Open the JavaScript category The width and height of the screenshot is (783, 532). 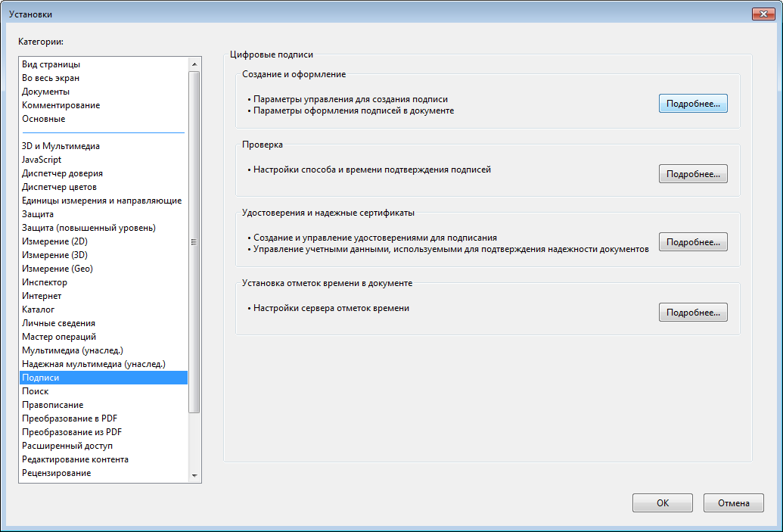coord(42,160)
